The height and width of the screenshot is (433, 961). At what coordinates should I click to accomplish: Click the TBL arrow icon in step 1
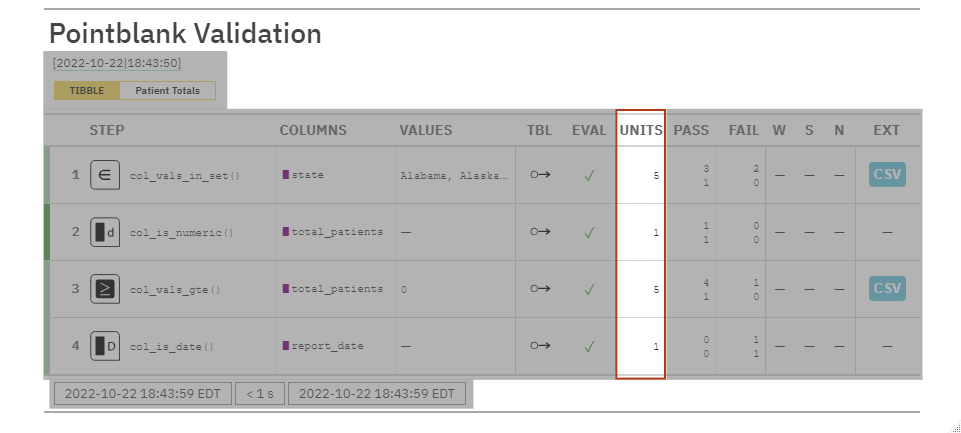pyautogui.click(x=540, y=175)
